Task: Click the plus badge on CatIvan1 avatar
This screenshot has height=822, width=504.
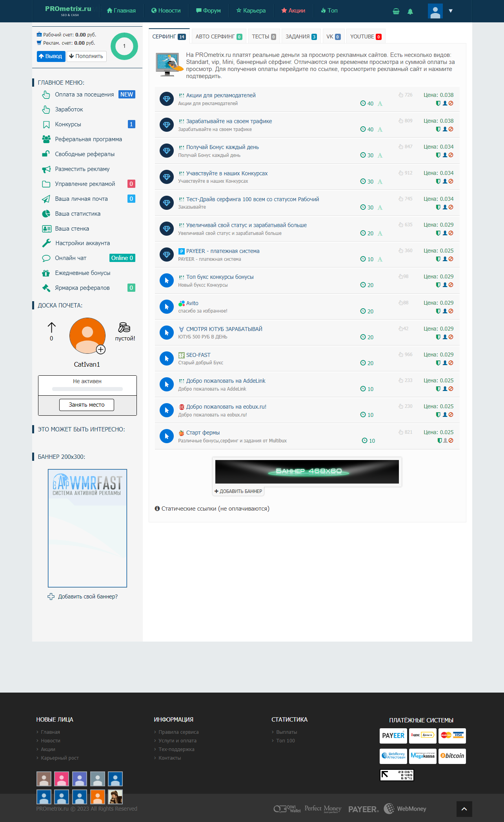Action: (101, 349)
